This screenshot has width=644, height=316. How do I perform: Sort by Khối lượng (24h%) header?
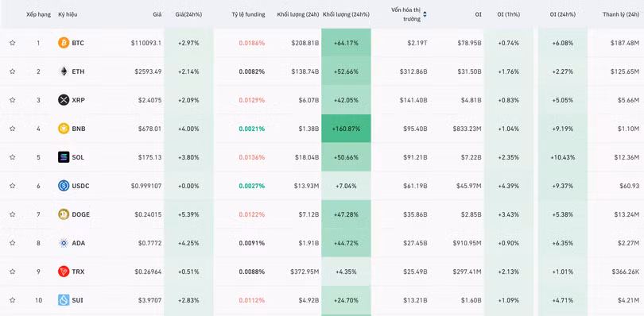[x=346, y=14]
